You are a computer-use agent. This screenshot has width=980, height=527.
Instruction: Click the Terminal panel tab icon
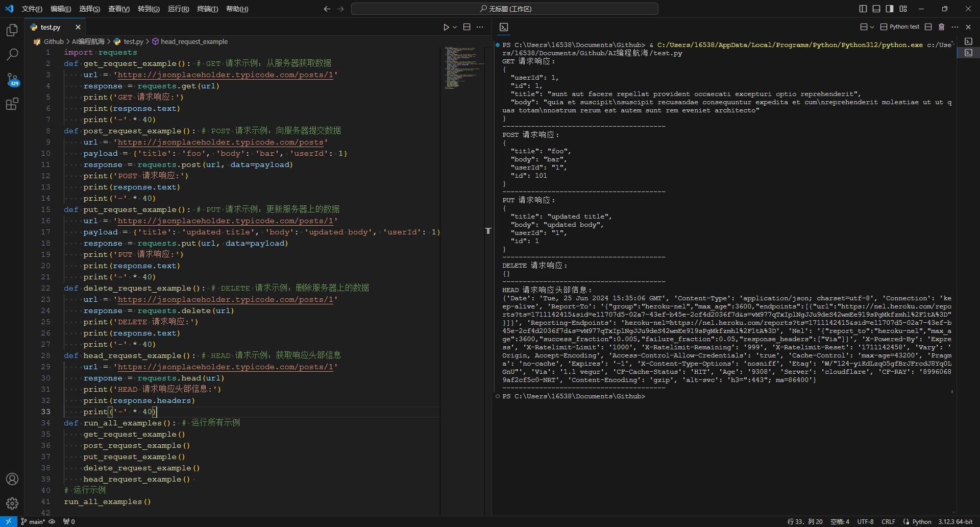504,27
